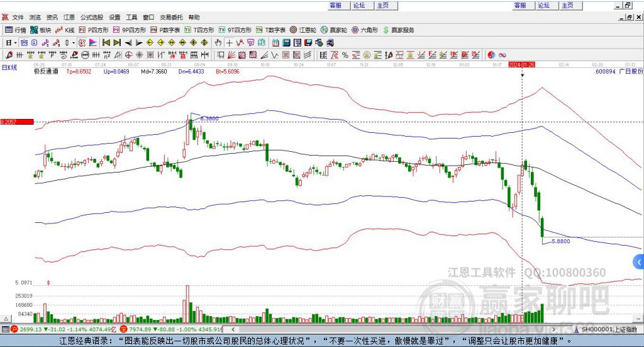Jump to first bar icon
The height and width of the screenshot is (347, 644).
[106, 43]
